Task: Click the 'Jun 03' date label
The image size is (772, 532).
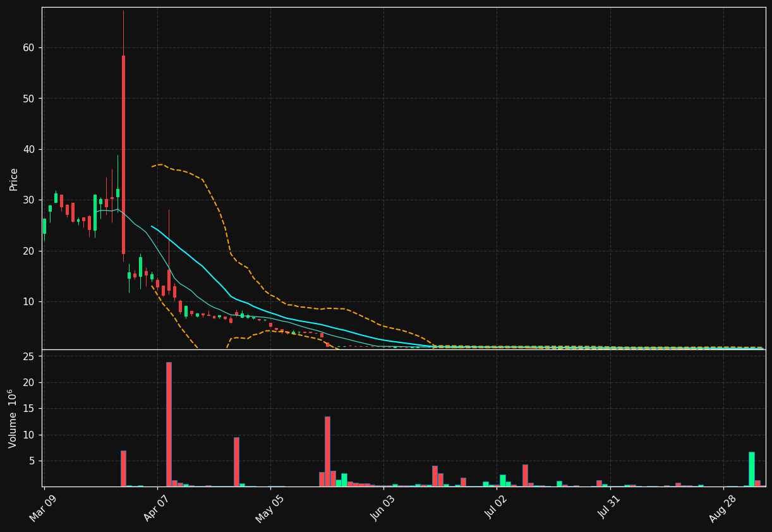Action: [x=383, y=508]
